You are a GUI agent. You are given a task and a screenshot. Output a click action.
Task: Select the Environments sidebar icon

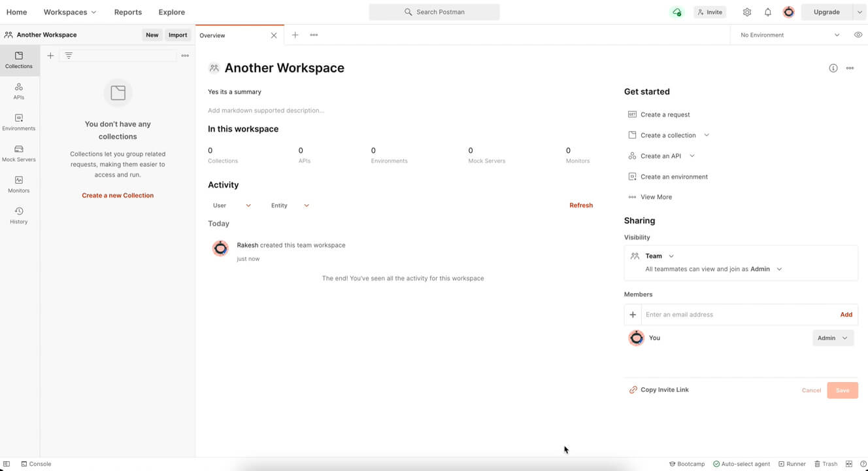click(18, 123)
